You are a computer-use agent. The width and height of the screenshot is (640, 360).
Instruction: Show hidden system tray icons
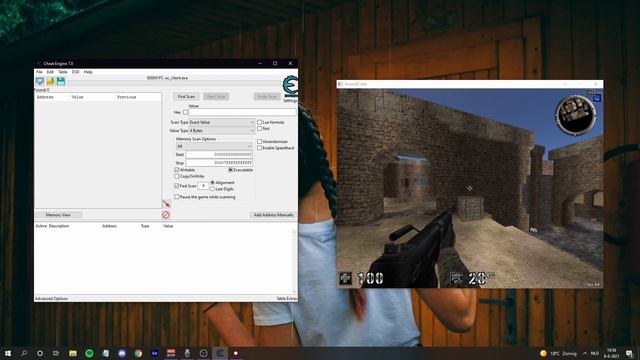[x=584, y=353]
